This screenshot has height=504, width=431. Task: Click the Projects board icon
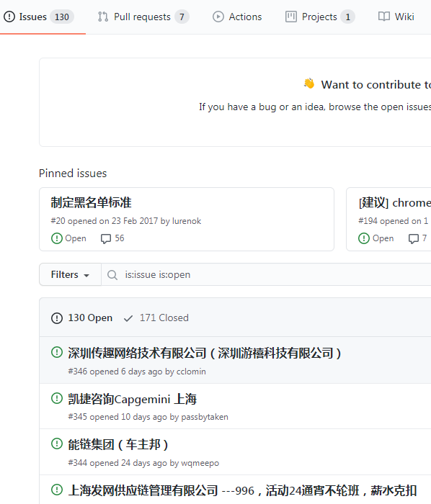[x=291, y=17]
